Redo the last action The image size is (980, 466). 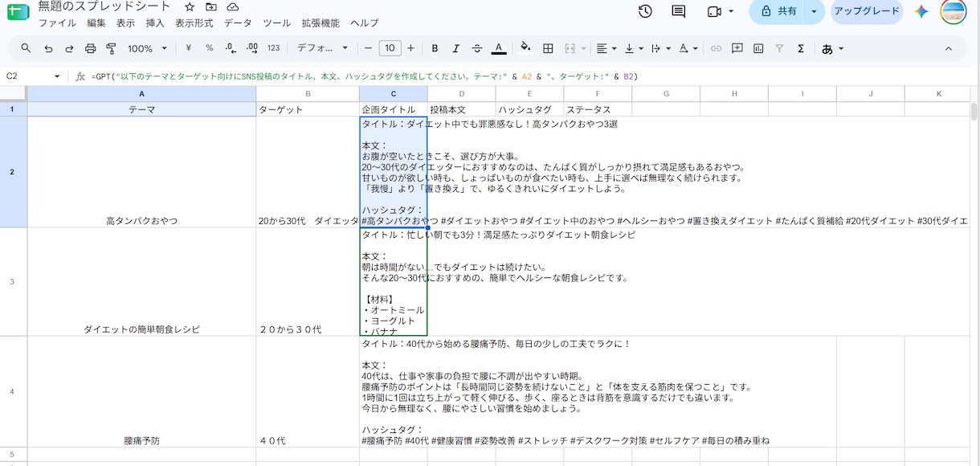pos(69,48)
